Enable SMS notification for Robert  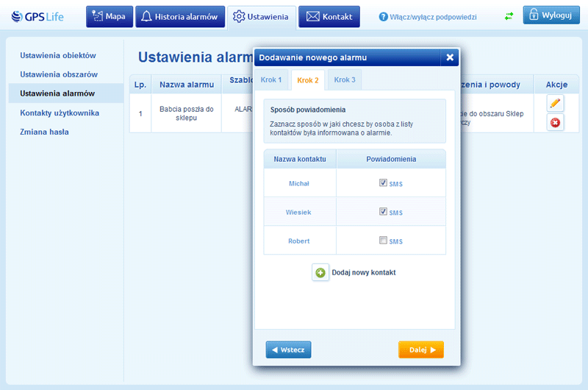[x=383, y=240]
